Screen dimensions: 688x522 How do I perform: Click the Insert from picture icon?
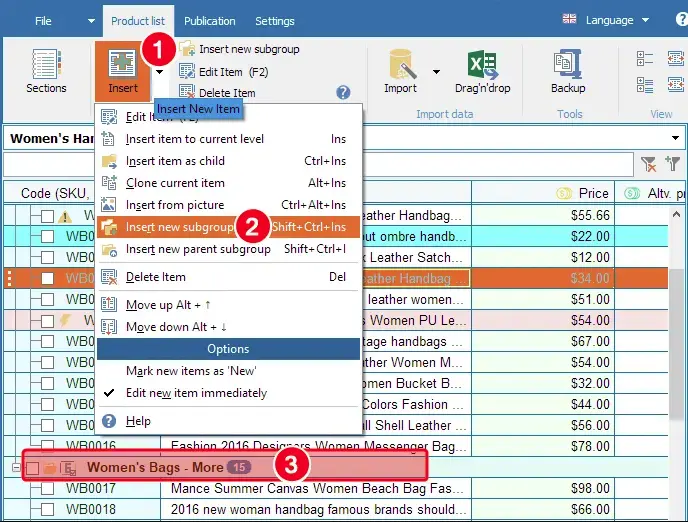tap(108, 204)
